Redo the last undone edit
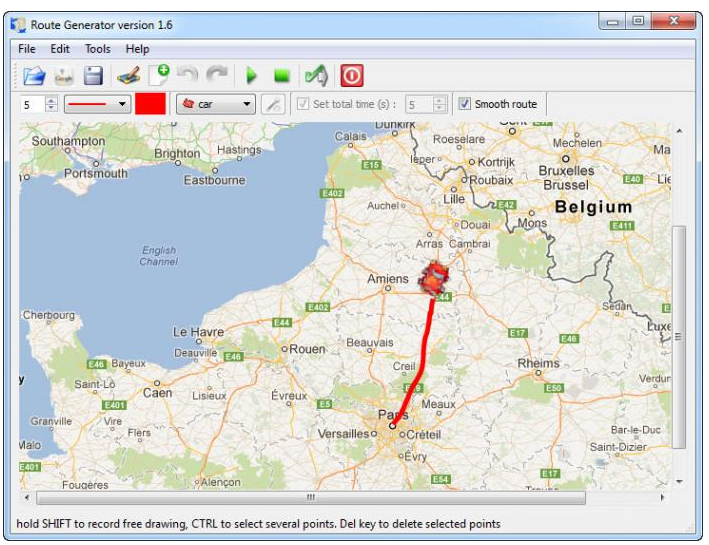 click(x=217, y=75)
